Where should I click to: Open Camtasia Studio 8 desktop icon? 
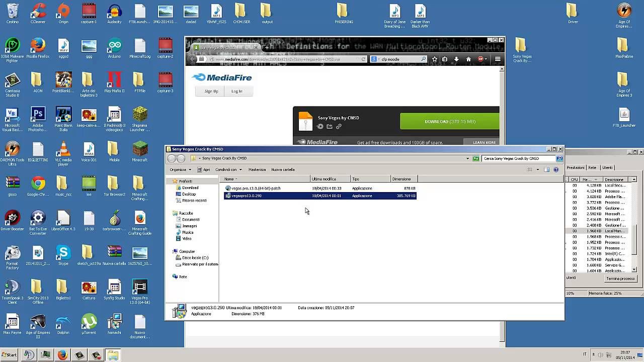12,84
